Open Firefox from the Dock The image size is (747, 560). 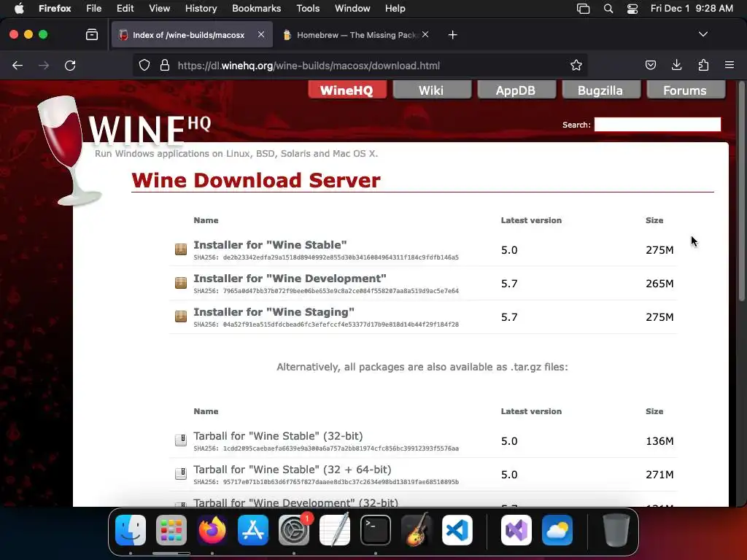tap(212, 530)
